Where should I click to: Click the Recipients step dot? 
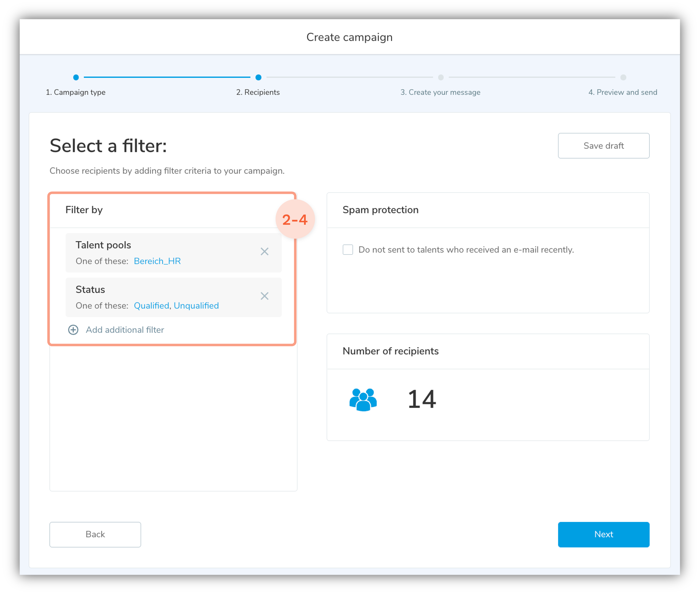[258, 77]
